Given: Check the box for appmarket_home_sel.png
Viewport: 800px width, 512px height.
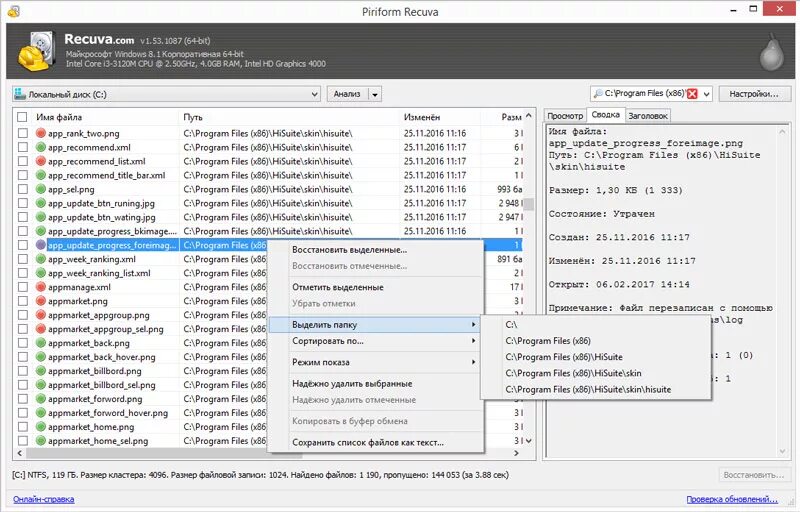Looking at the screenshot, I should click(22, 441).
